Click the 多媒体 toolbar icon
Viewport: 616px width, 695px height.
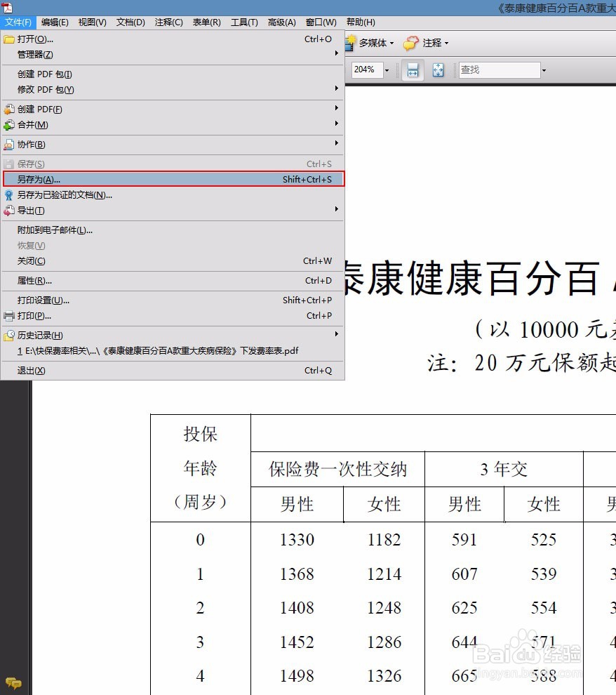pyautogui.click(x=350, y=43)
